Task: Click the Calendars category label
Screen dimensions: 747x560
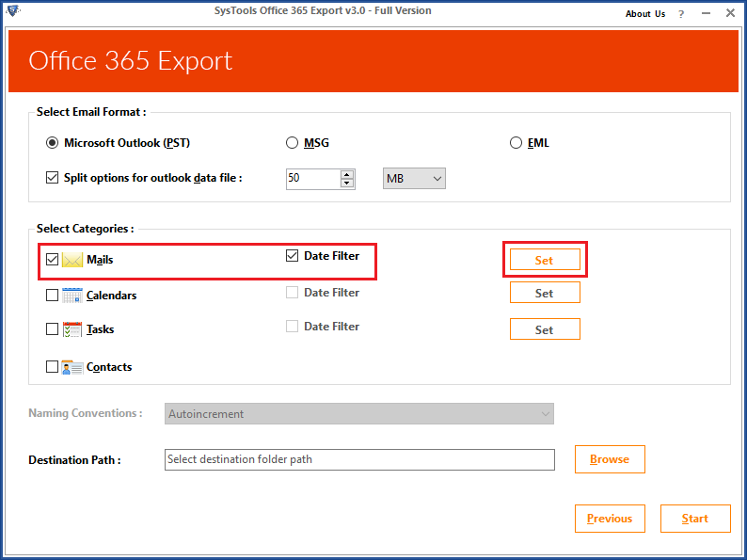Action: 111,296
